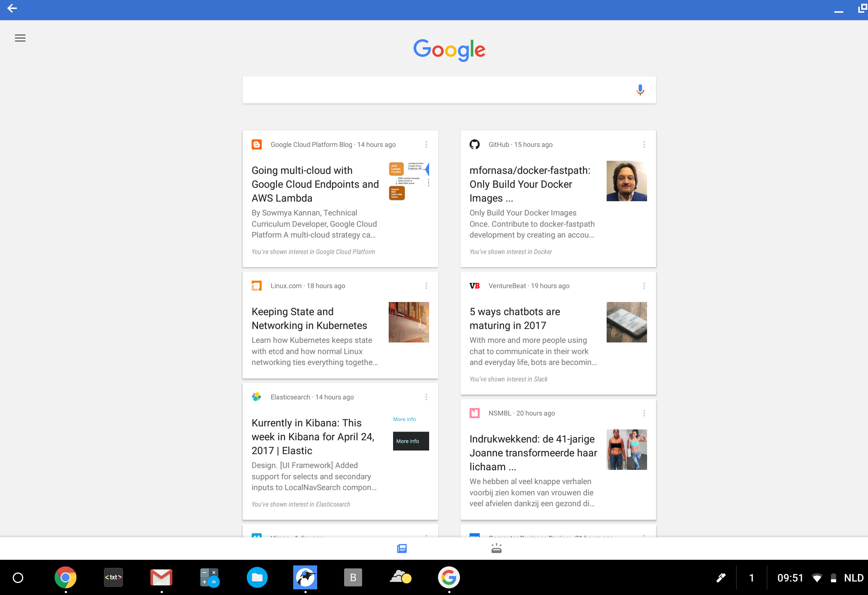Viewport: 868px width, 595px height.
Task: Switch keyboard layout via NLD indicator
Action: [854, 578]
